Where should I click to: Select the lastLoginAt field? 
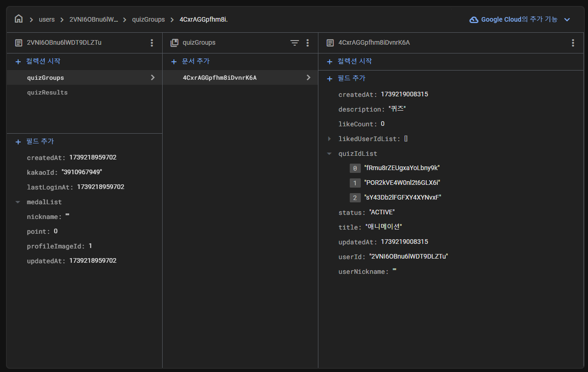tap(76, 187)
